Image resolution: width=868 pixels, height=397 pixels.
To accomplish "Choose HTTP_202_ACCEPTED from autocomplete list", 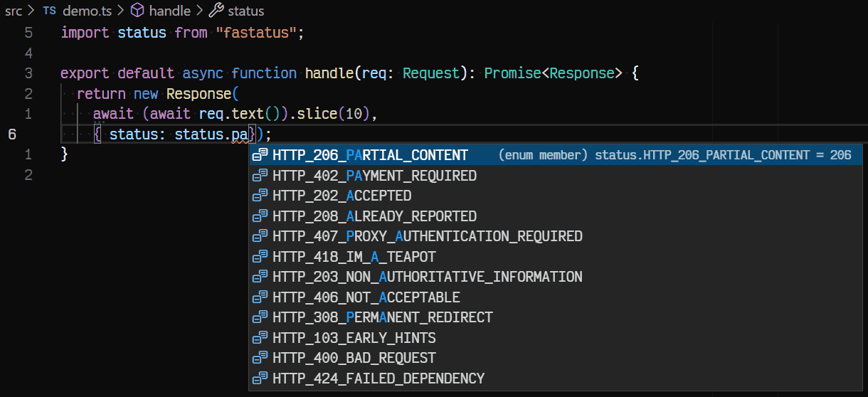I will click(556, 196).
